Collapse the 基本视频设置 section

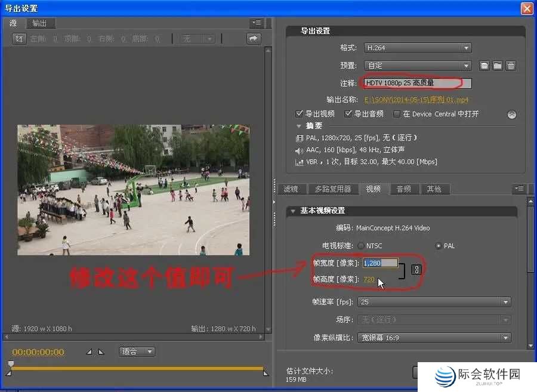click(293, 211)
